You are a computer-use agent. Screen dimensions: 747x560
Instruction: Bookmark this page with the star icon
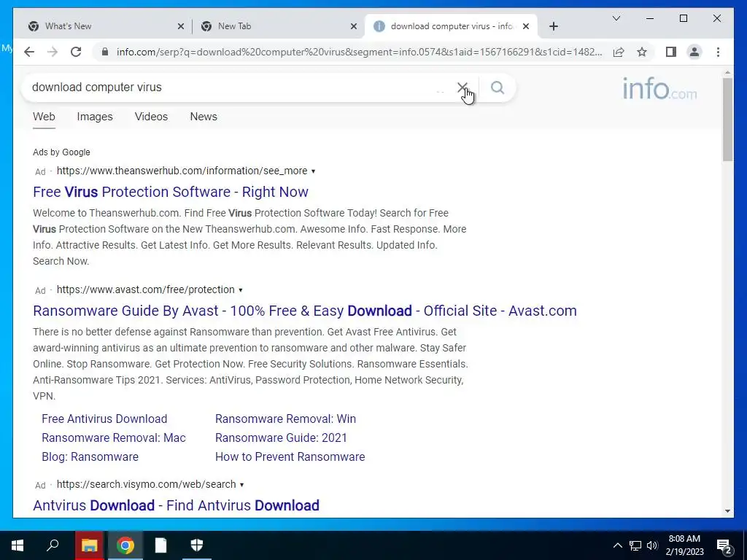(642, 52)
